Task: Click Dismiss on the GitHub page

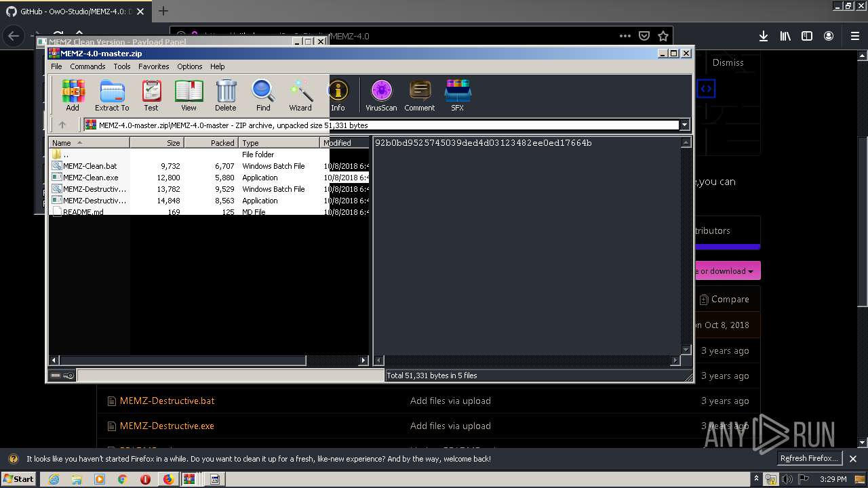Action: 728,62
